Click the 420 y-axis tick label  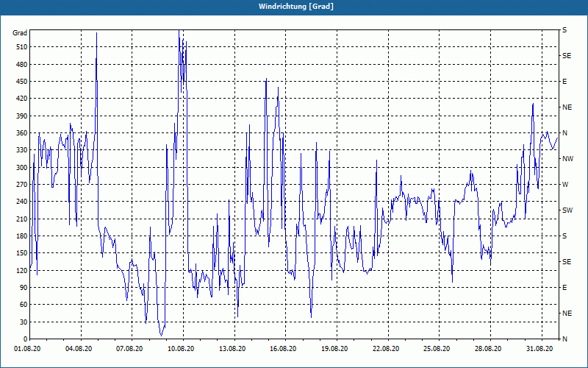tap(22, 99)
